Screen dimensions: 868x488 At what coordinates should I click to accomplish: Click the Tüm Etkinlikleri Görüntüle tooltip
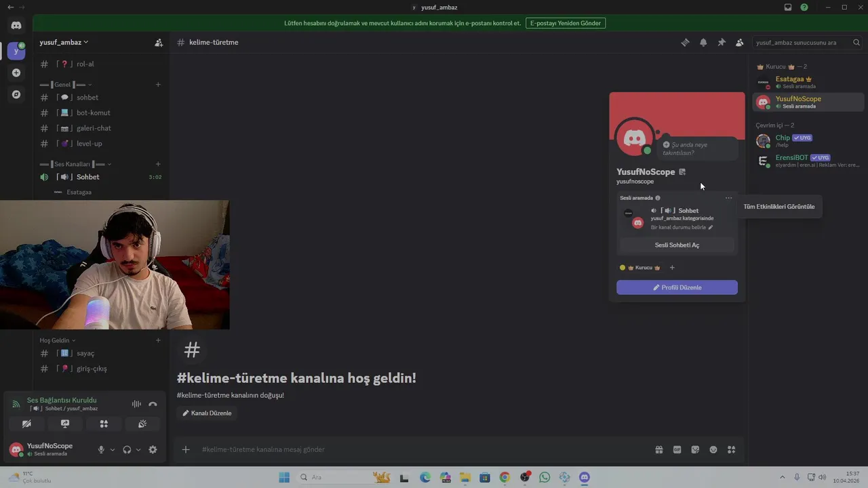coord(779,207)
